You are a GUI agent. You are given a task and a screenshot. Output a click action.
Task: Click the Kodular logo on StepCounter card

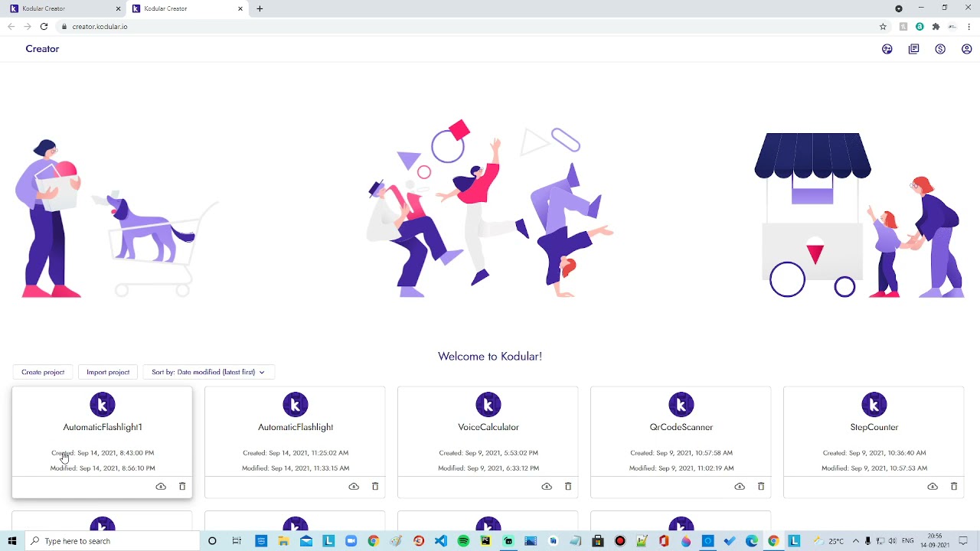(x=874, y=405)
